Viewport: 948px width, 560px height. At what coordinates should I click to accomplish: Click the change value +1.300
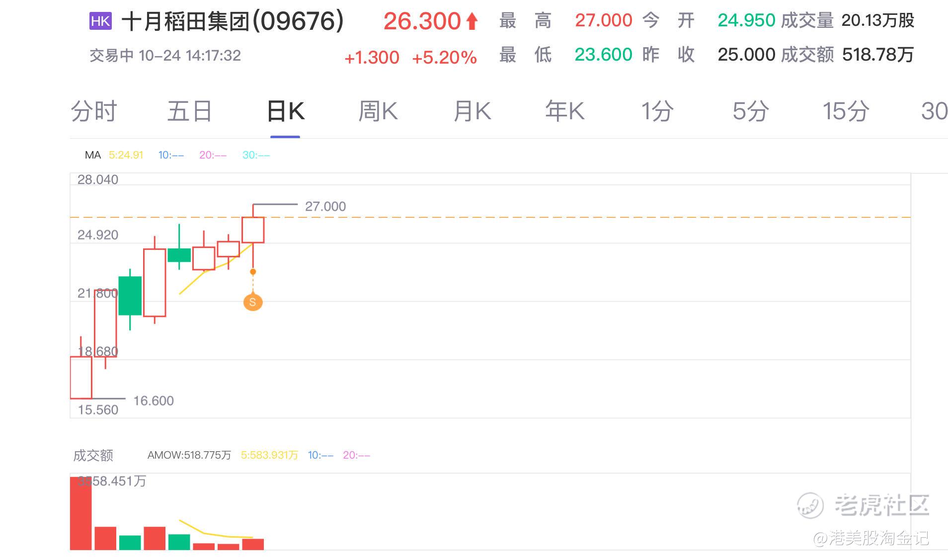point(372,58)
